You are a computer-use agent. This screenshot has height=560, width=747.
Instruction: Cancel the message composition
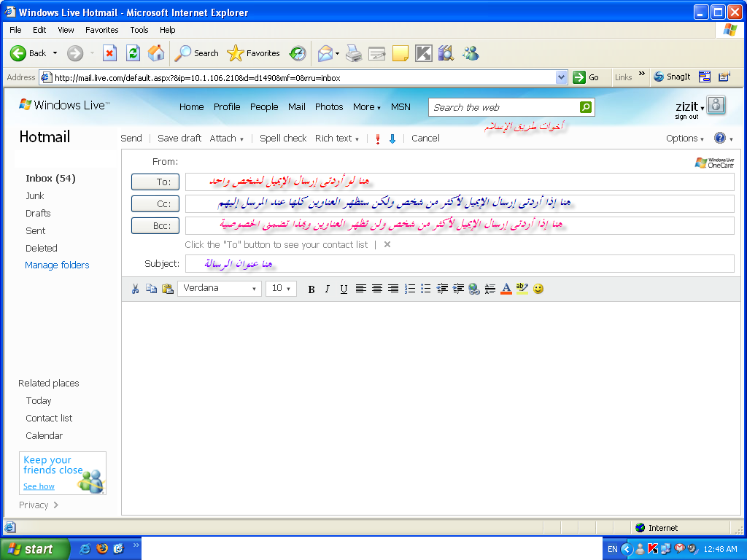click(425, 138)
